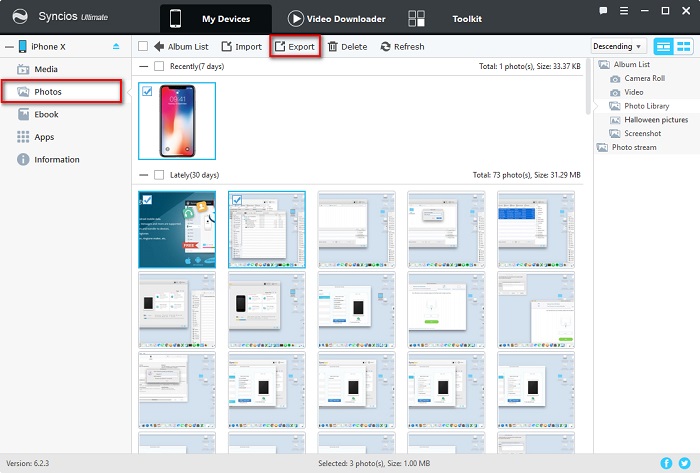The height and width of the screenshot is (473, 700).
Task: Open the Toolkit tab
Action: pyautogui.click(x=467, y=19)
